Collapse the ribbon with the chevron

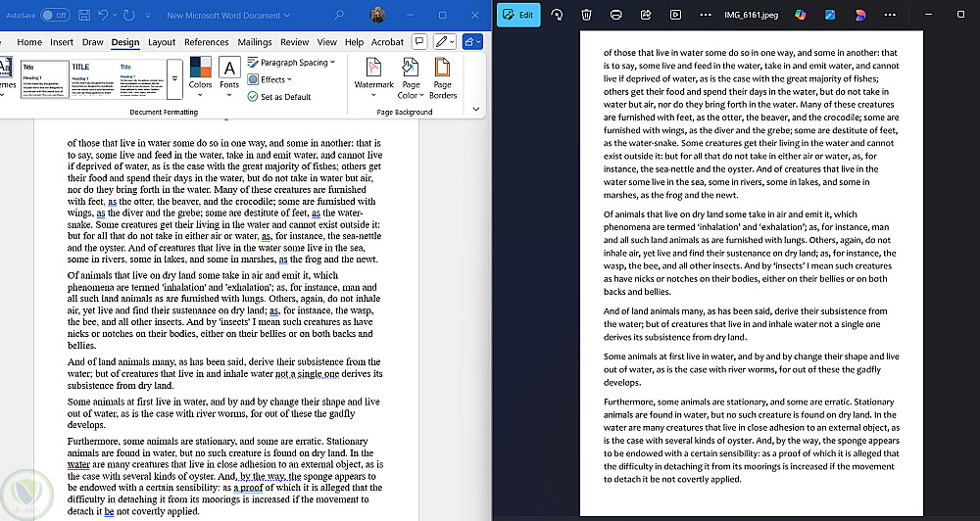point(476,110)
